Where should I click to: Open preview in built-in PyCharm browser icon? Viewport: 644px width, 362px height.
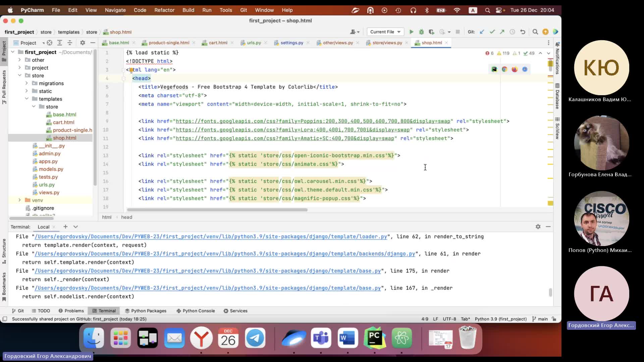(x=494, y=69)
